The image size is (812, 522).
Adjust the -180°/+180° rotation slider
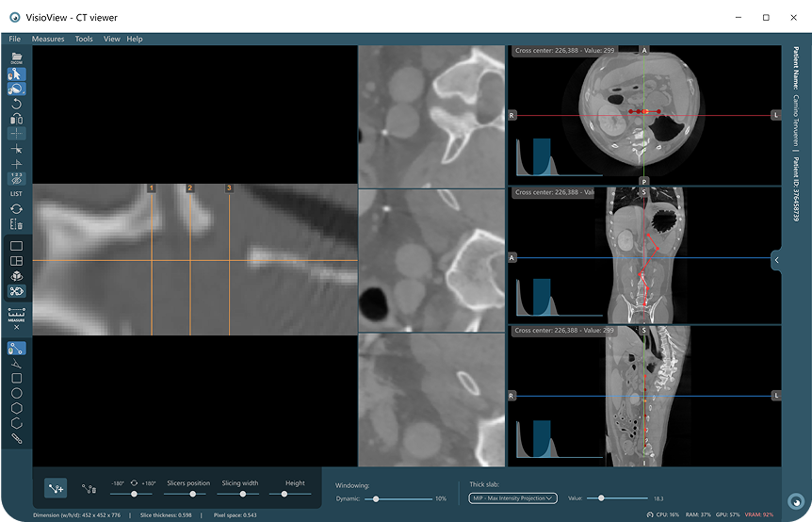tap(132, 494)
